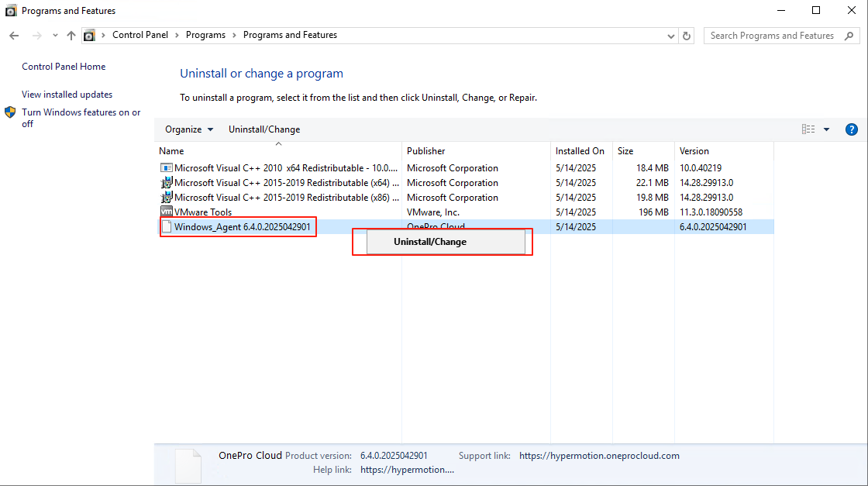
Task: Select Microsoft Visual C++ 2010 x64 Redistributable row
Action: [x=464, y=167]
